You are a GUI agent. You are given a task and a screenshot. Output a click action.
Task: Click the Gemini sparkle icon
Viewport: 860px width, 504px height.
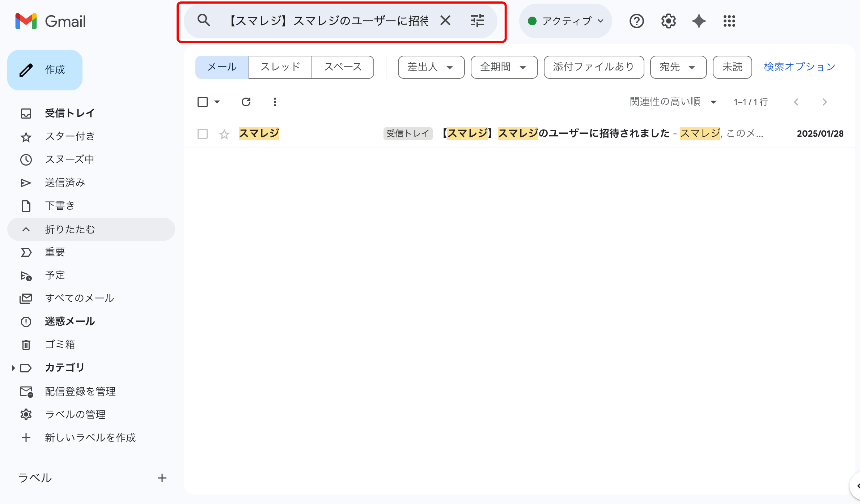699,21
